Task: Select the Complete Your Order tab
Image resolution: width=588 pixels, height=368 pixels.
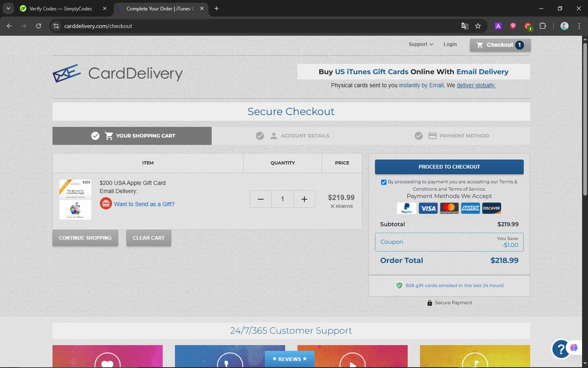Action: tap(160, 9)
